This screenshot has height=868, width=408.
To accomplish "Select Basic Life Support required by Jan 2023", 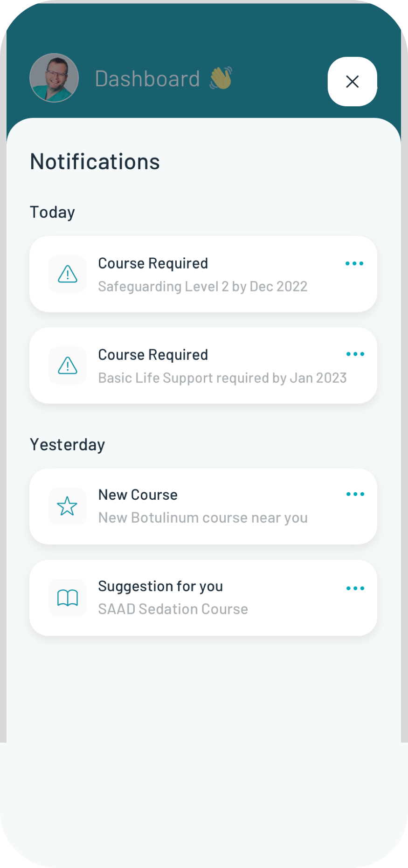I will [x=222, y=378].
